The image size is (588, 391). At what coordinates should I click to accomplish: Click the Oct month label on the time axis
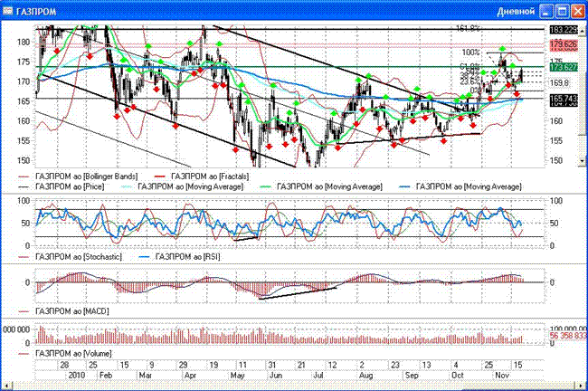(x=458, y=376)
